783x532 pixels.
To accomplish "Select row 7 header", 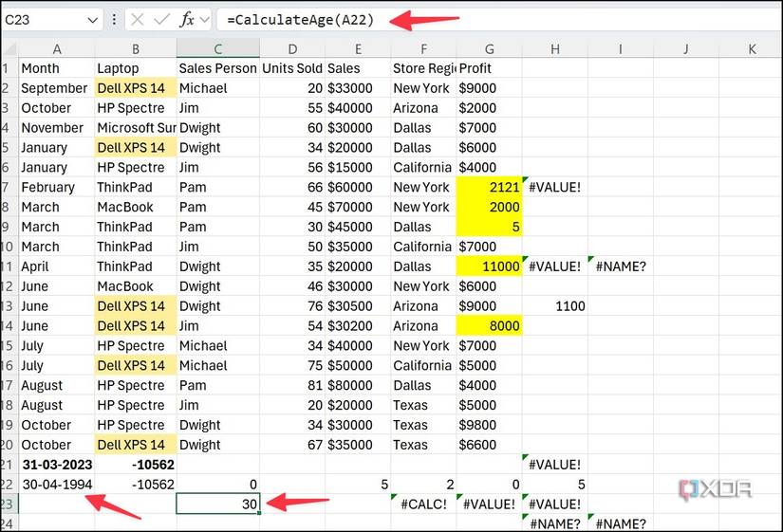I will [x=10, y=187].
